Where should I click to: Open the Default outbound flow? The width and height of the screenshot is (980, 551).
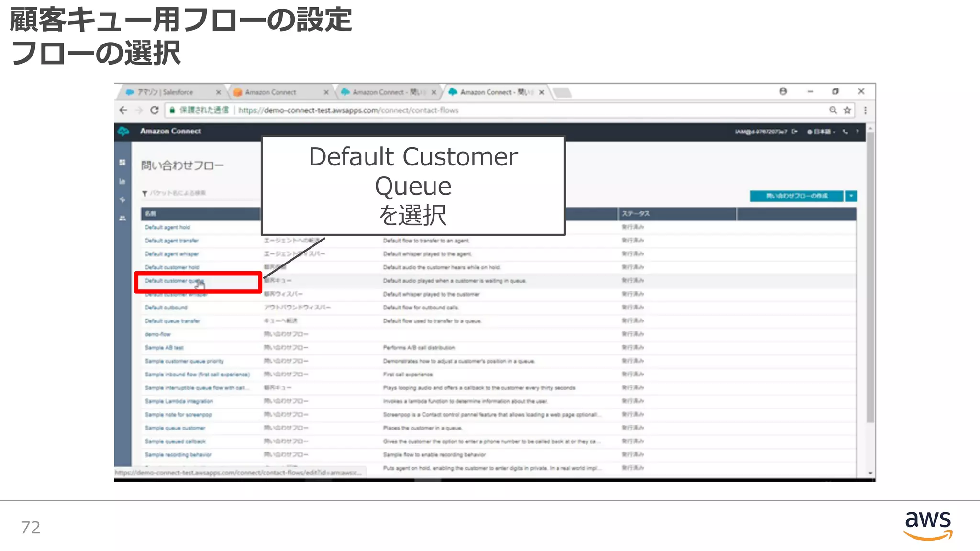tap(166, 308)
